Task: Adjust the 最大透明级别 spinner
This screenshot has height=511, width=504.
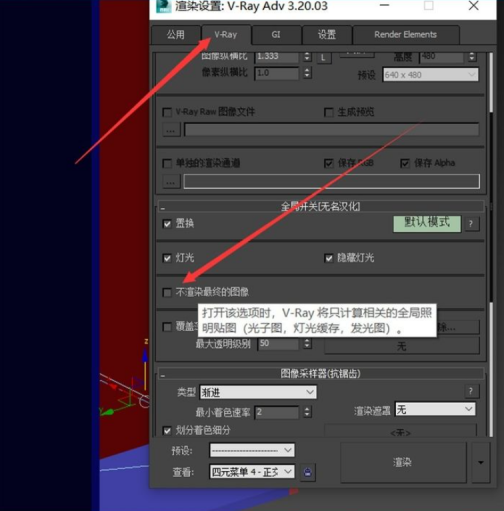Action: tap(307, 343)
